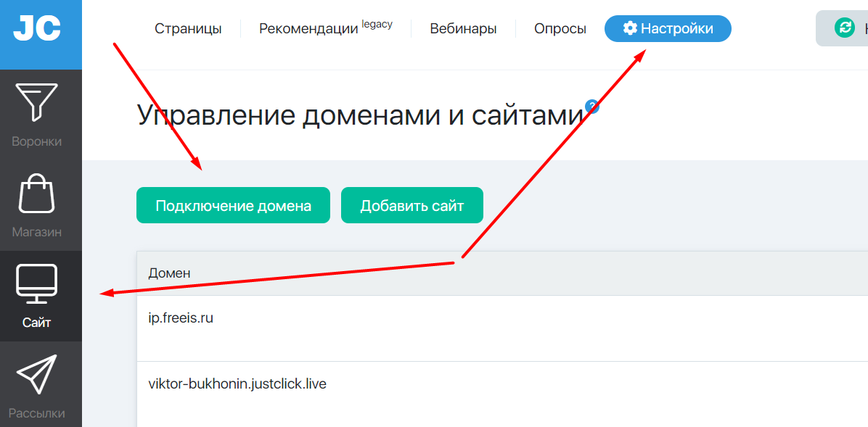Open the Воронки funnel section
868x427 pixels.
(36, 115)
